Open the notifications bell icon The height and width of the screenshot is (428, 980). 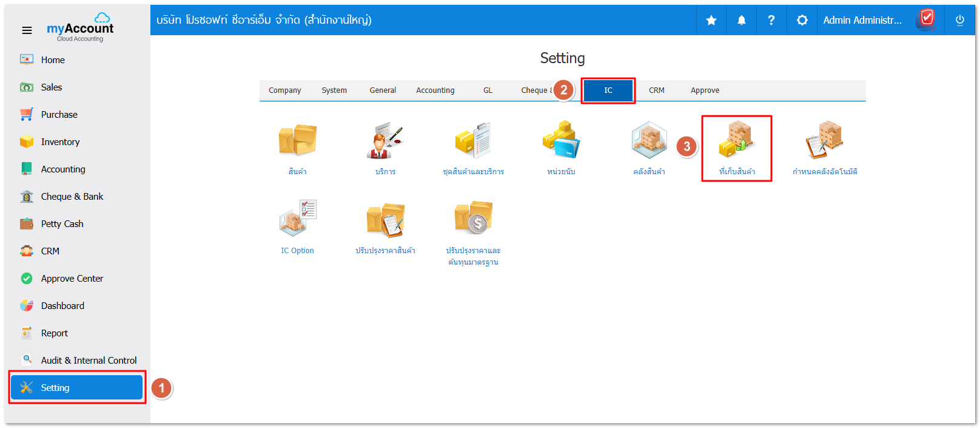[741, 21]
